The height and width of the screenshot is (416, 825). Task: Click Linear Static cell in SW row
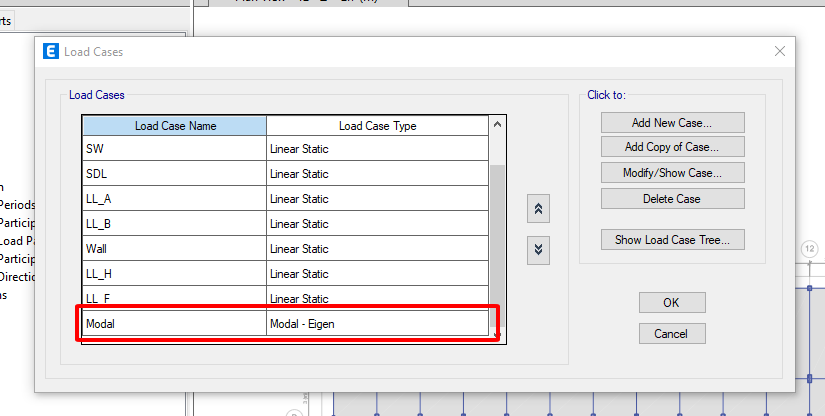click(x=378, y=148)
